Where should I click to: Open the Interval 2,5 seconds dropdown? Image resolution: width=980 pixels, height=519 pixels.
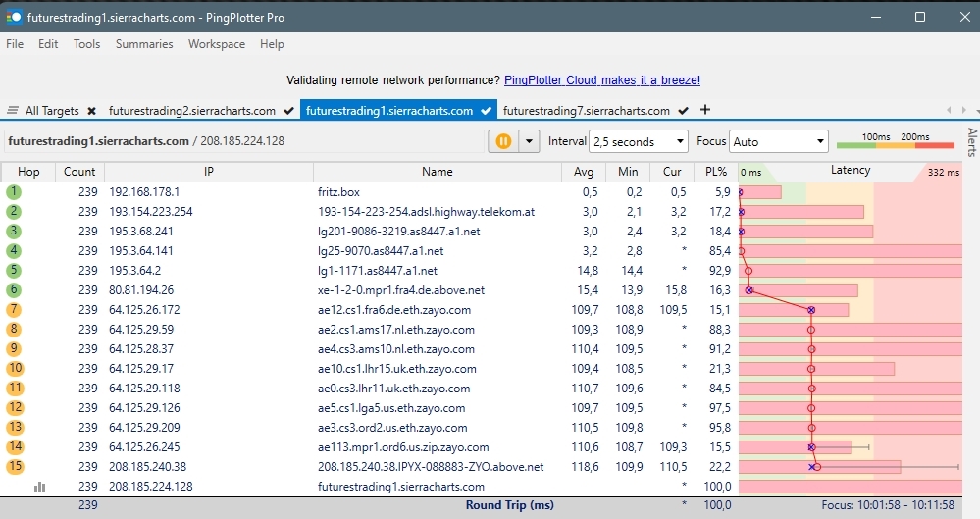(639, 141)
